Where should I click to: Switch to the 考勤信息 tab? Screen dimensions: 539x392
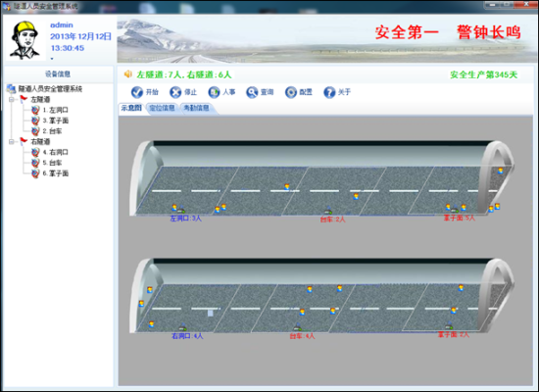coord(197,108)
